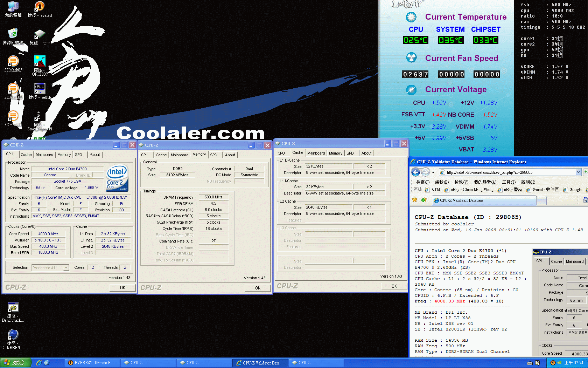The height and width of the screenshot is (368, 588).
Task: Click the DRAM Frequency value 500.0 MHz
Action: (x=213, y=197)
